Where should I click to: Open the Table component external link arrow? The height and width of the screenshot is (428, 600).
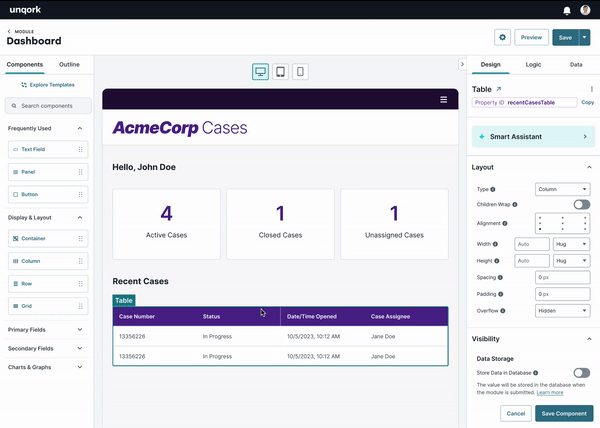coord(499,89)
